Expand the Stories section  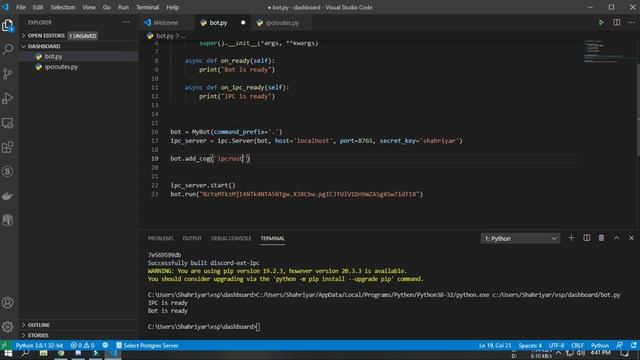[38, 335]
